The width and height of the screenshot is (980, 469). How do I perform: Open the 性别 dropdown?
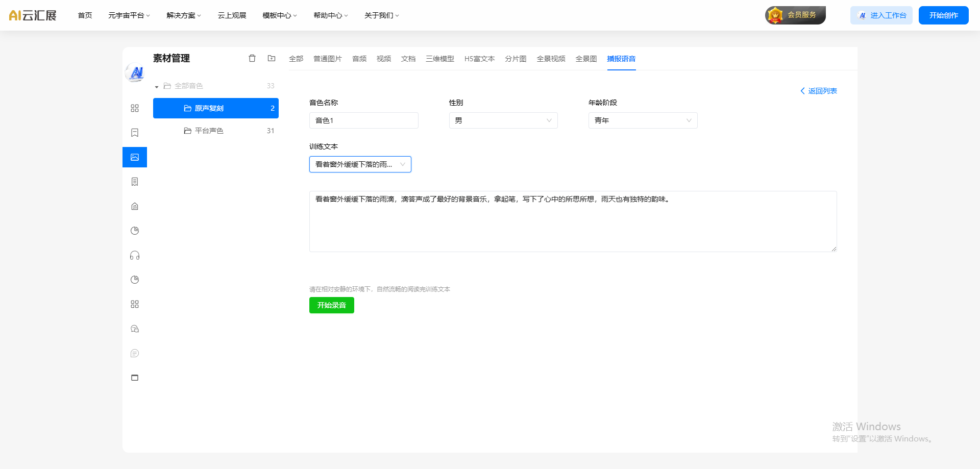tap(503, 120)
